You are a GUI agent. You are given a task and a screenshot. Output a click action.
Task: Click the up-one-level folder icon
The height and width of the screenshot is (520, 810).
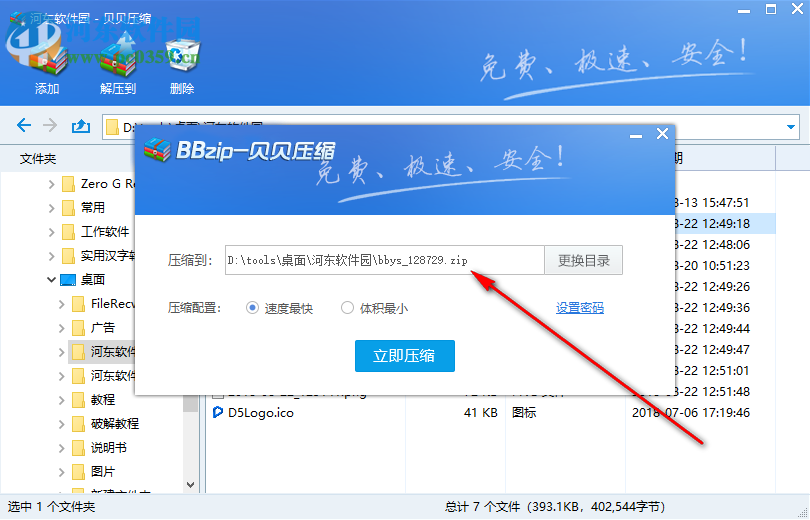pyautogui.click(x=81, y=125)
